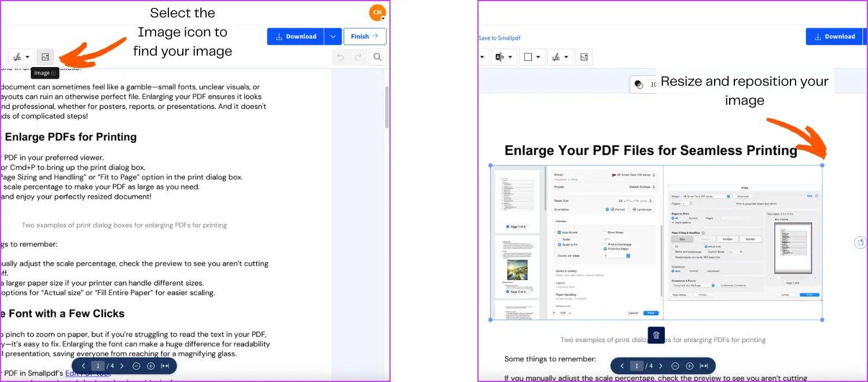Zoom out with minus icon in right panel
868x382 pixels.
[675, 366]
